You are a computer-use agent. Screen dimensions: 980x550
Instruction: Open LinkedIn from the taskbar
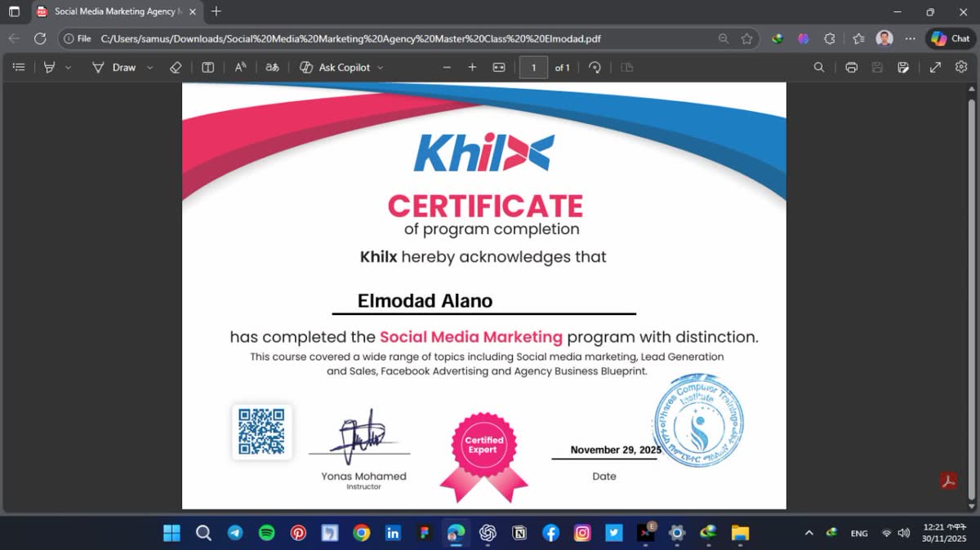pos(393,533)
